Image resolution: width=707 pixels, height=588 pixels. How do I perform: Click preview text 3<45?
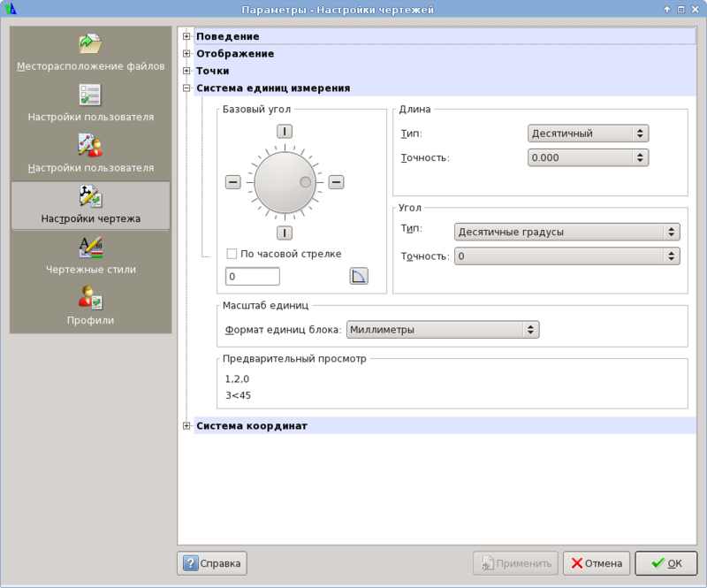tap(238, 395)
